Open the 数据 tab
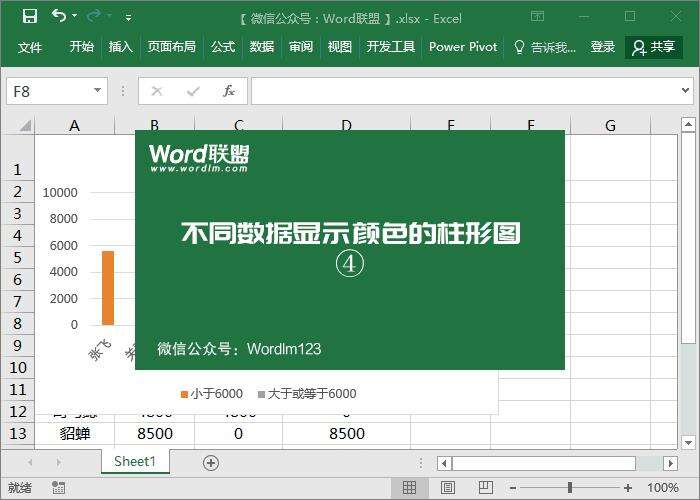The image size is (700, 500). [x=262, y=46]
